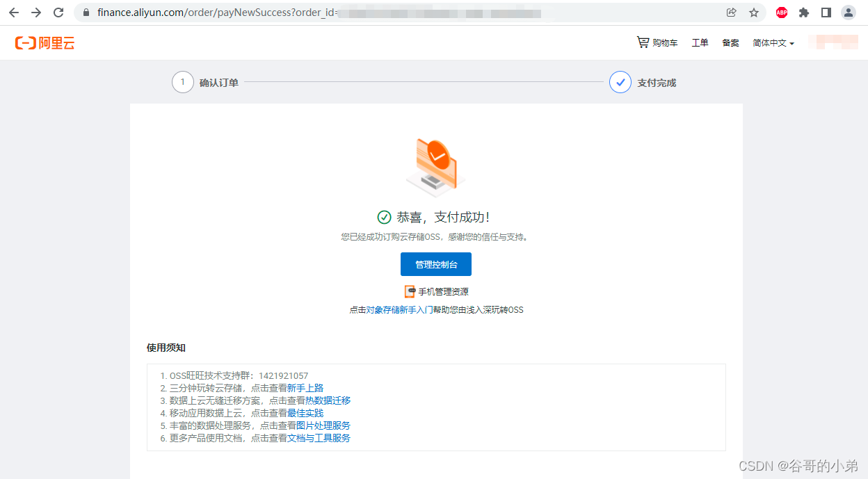Click the browser address bar field
The width and height of the screenshot is (868, 479).
[278, 12]
